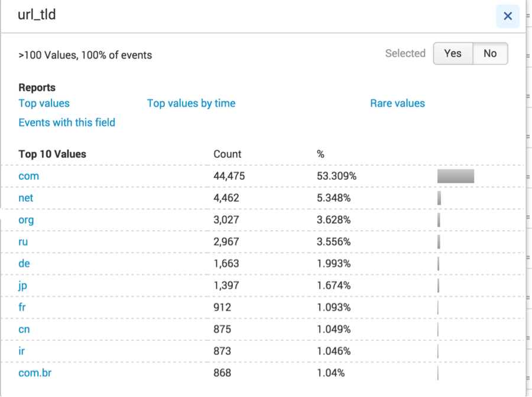Add fr value to search

[x=22, y=307]
